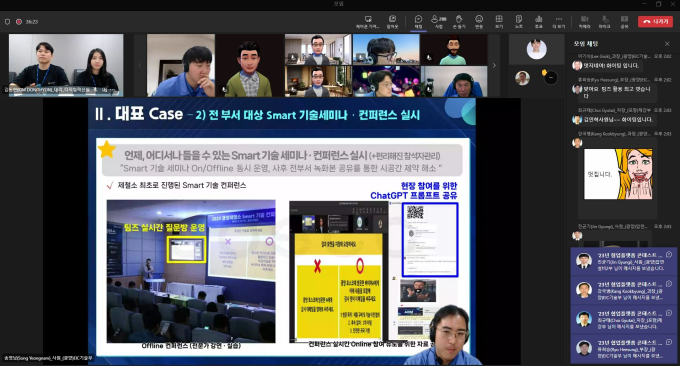
Task: Open the People participants icon
Action: (x=438, y=21)
